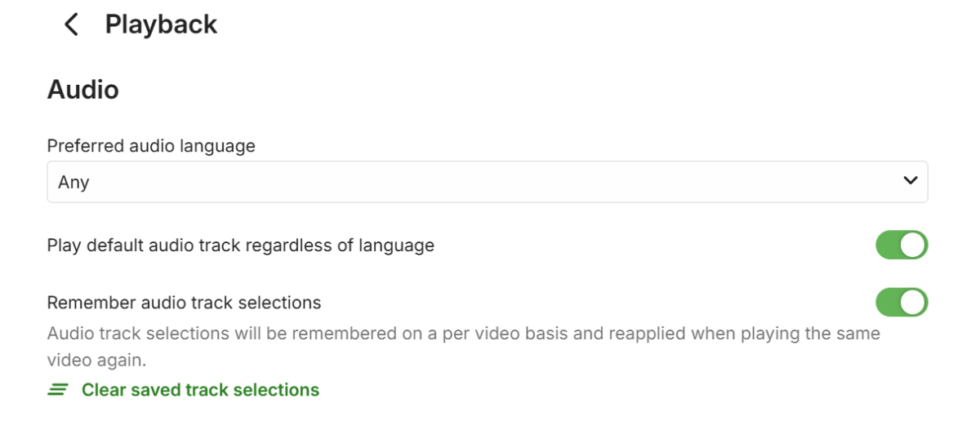Screen dimensions: 980x425
Task: Disable Play default audio track regardless of language
Action: pyautogui.click(x=902, y=245)
